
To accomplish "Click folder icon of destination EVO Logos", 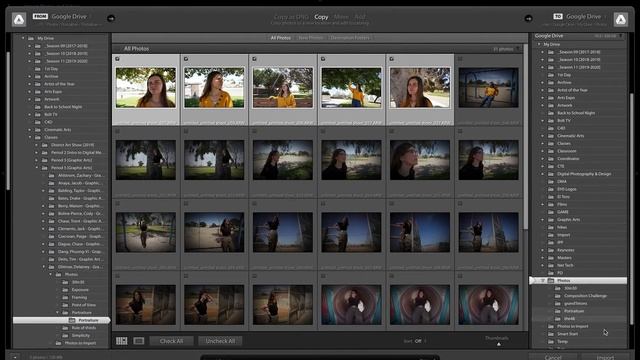I will [x=551, y=189].
